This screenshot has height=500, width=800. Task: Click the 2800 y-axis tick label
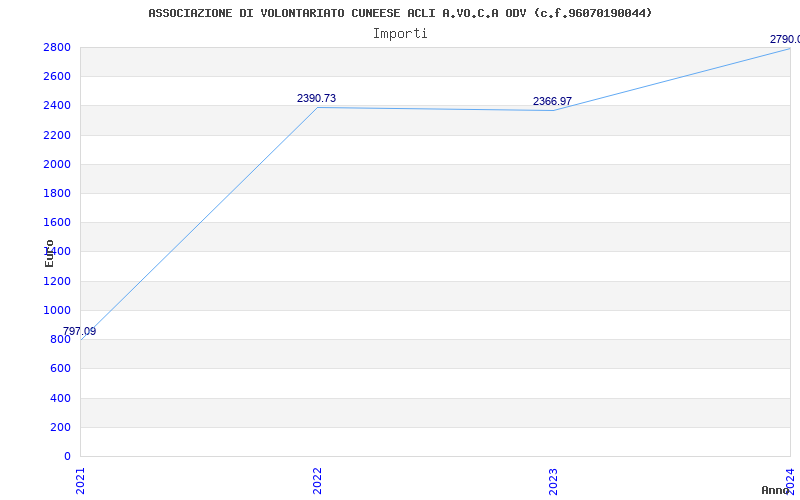(57, 47)
